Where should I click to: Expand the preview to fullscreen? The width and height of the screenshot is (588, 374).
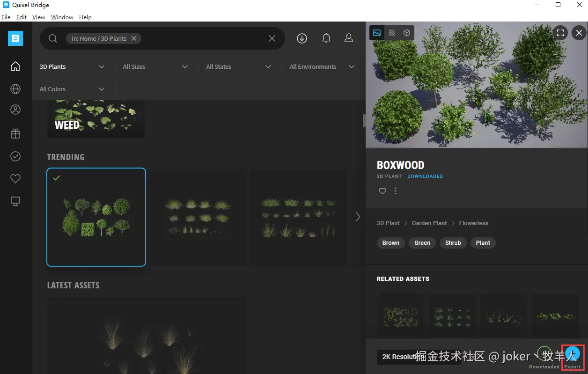click(x=560, y=33)
